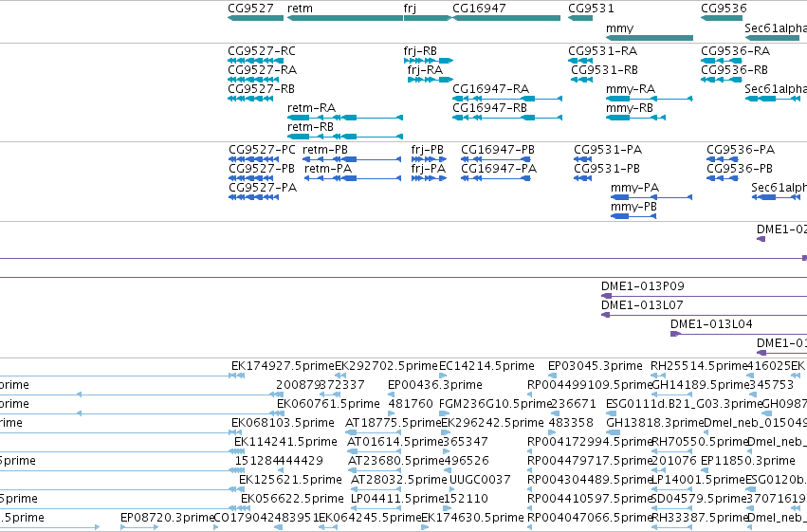Click the AT01614.5prime EST label

click(395, 442)
